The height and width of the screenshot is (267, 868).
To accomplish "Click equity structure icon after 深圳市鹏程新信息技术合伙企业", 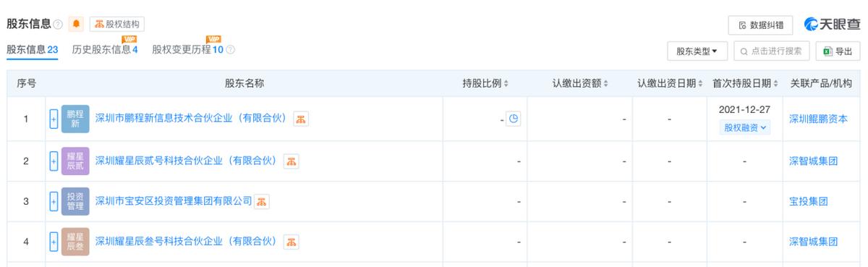I will click(301, 119).
